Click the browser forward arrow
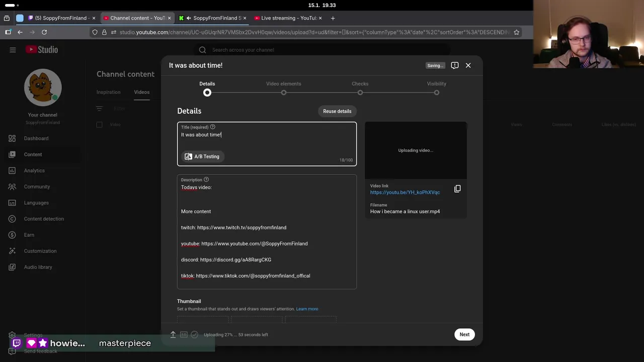This screenshot has height=362, width=644. [32, 32]
